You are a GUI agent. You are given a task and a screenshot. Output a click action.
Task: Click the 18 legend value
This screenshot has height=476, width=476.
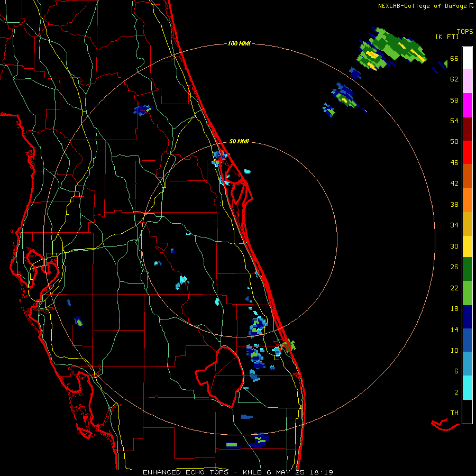point(454,309)
